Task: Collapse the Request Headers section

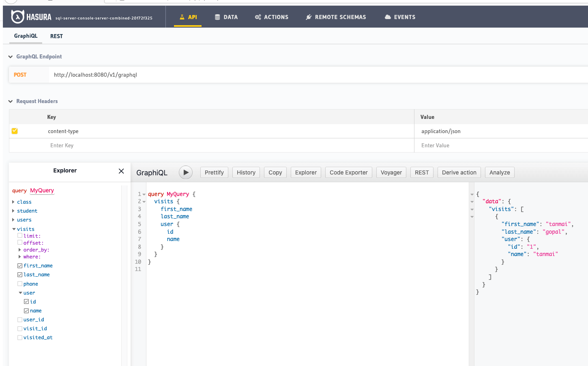Action: (x=11, y=101)
